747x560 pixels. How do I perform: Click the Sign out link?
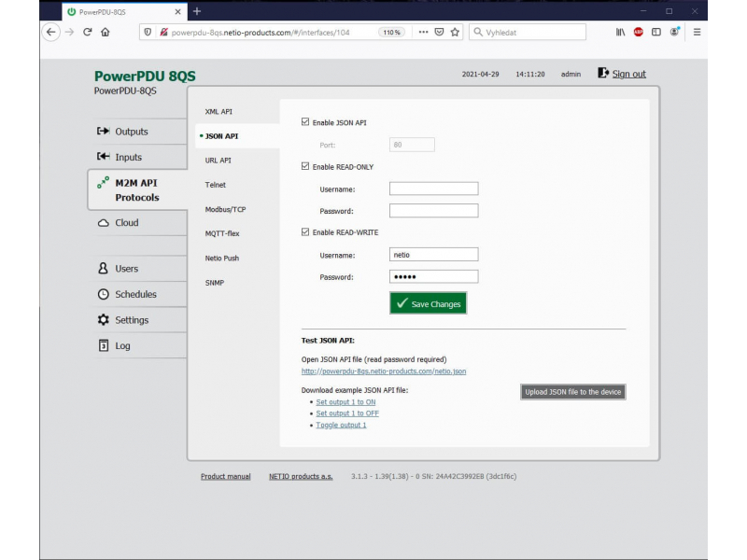tap(628, 74)
